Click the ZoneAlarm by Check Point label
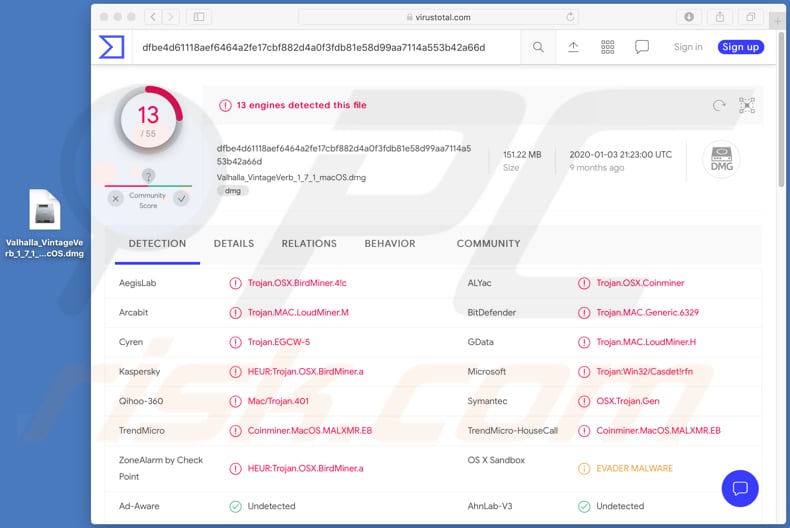Screen dimensions: 790x528 pyautogui.click(x=161, y=468)
